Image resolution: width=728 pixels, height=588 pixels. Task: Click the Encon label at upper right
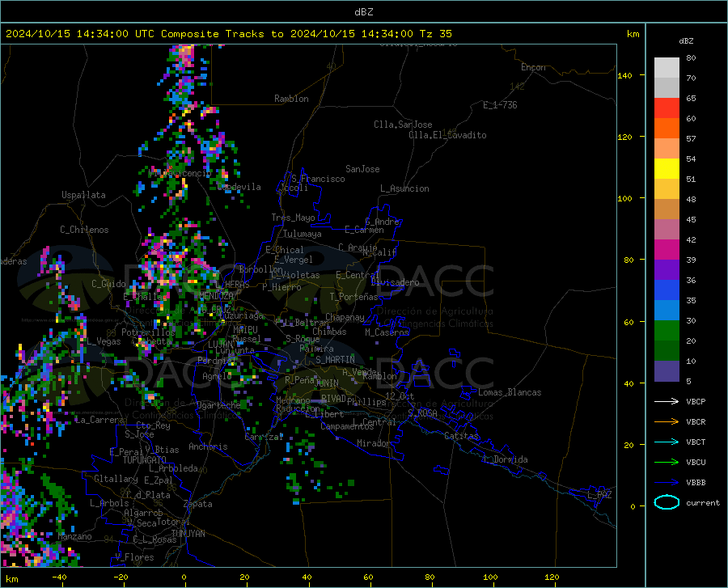pos(534,67)
